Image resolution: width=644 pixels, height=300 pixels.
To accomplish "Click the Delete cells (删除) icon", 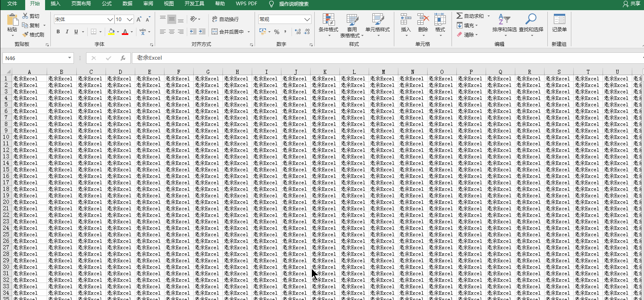I will click(x=423, y=19).
